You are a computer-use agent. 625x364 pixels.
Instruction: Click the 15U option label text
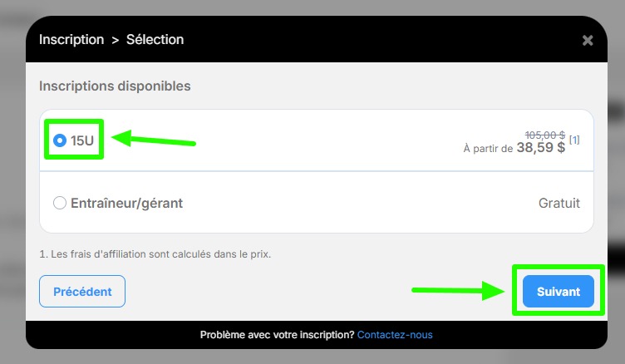82,140
